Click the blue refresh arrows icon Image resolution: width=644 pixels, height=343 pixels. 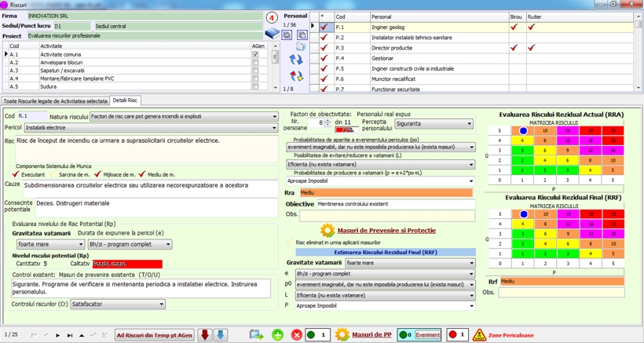pyautogui.click(x=296, y=60)
